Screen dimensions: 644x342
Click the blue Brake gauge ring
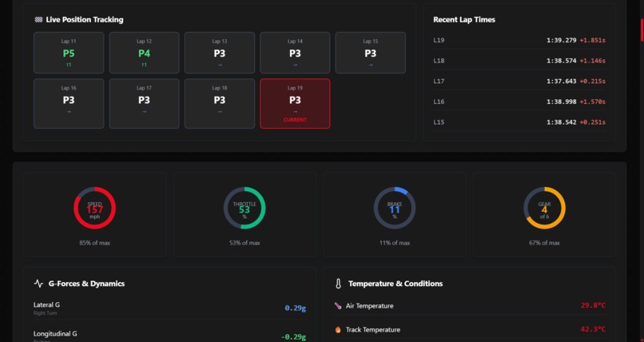(x=394, y=208)
